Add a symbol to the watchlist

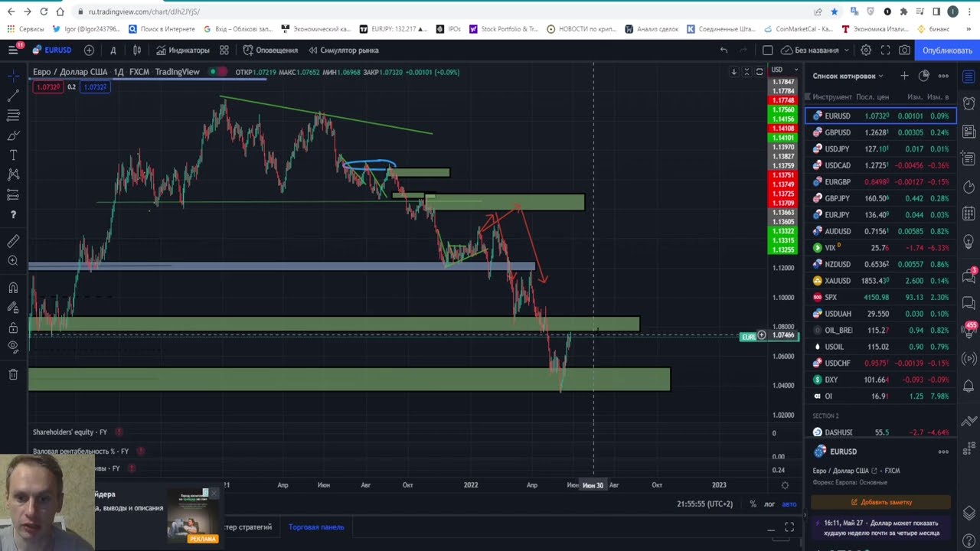point(904,76)
